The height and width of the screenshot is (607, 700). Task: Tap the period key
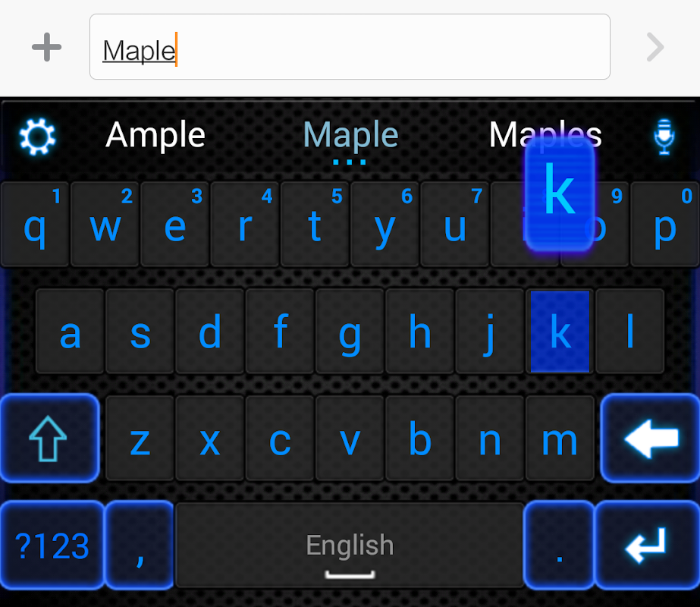(x=560, y=545)
